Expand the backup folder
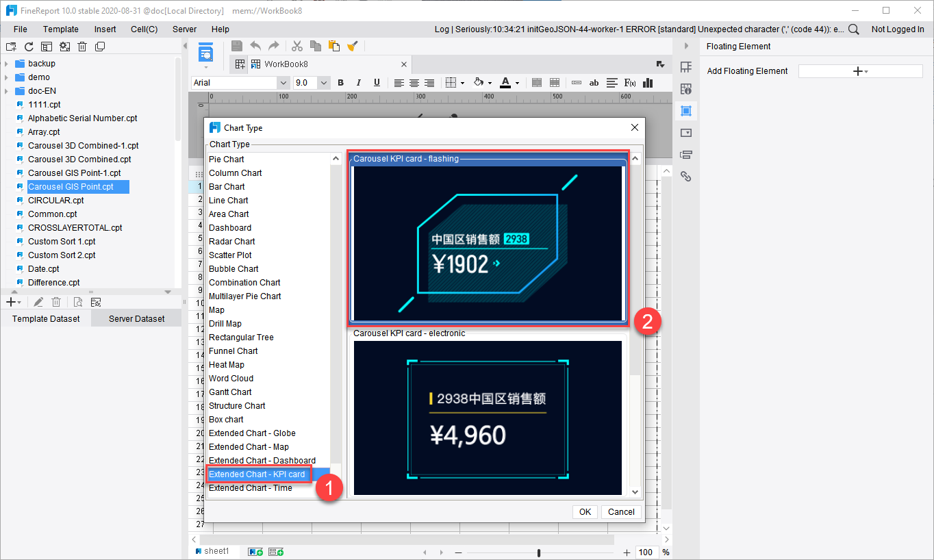934x560 pixels. (6, 64)
